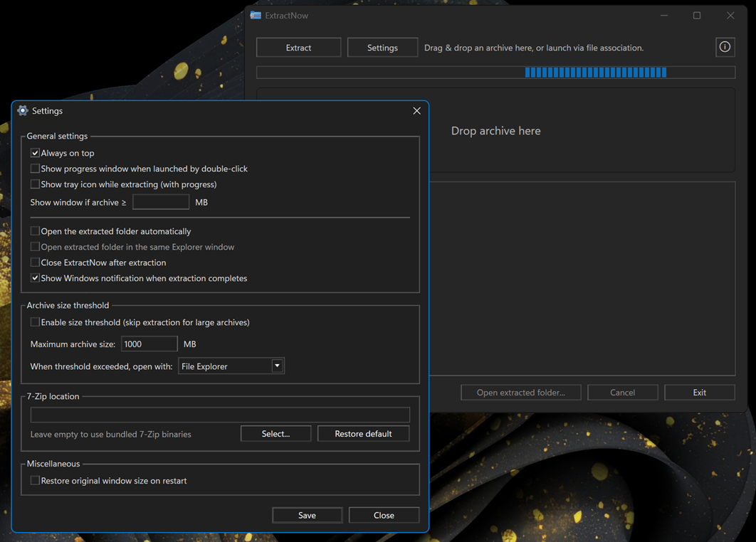Click the 'Miscellaneous' group label

(53, 464)
